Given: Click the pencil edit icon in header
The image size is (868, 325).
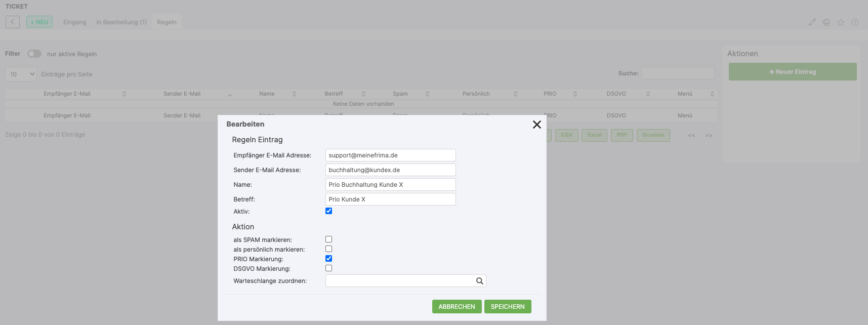Looking at the screenshot, I should [x=812, y=22].
